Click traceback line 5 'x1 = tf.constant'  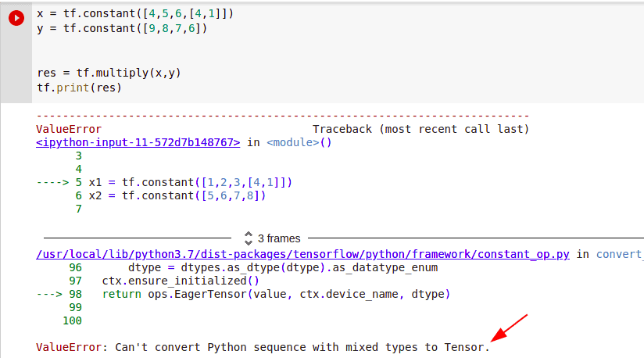(x=191, y=182)
